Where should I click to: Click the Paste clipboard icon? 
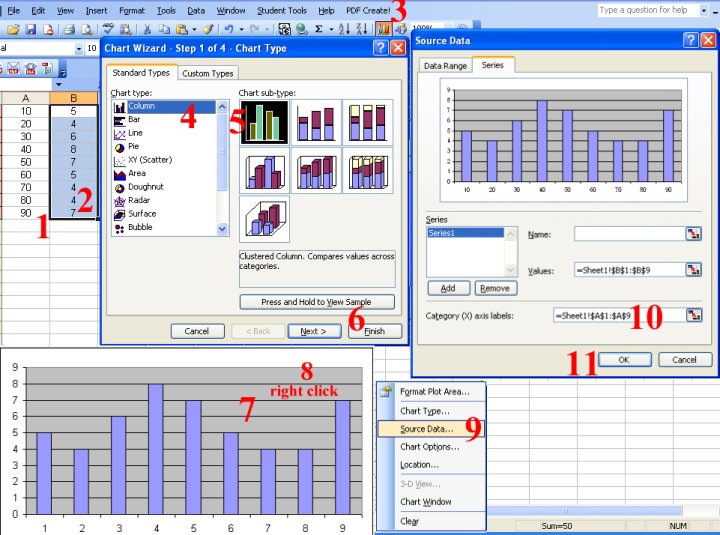(x=182, y=30)
